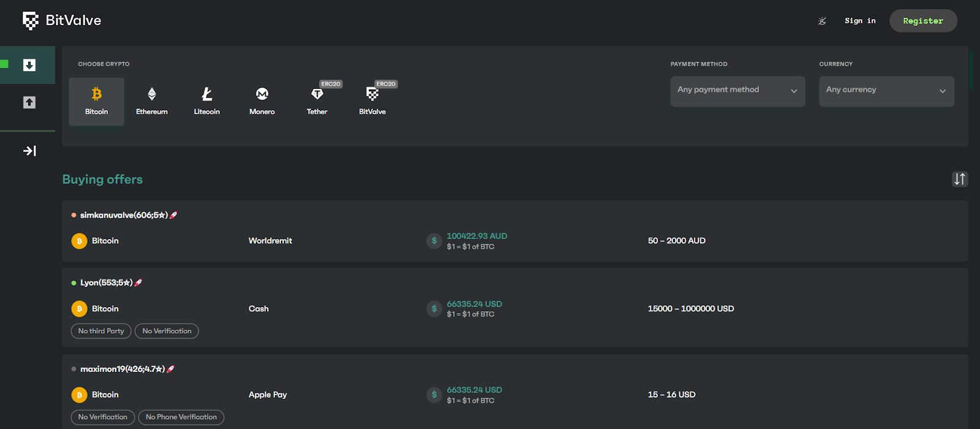This screenshot has height=429, width=980.
Task: Click the Cash payment method text
Action: click(x=258, y=309)
